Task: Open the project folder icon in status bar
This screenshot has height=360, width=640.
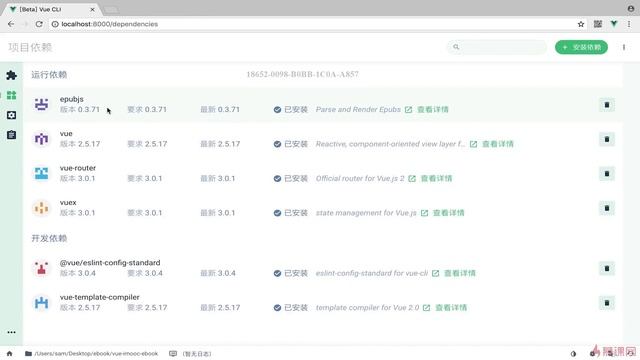Action: [28, 353]
